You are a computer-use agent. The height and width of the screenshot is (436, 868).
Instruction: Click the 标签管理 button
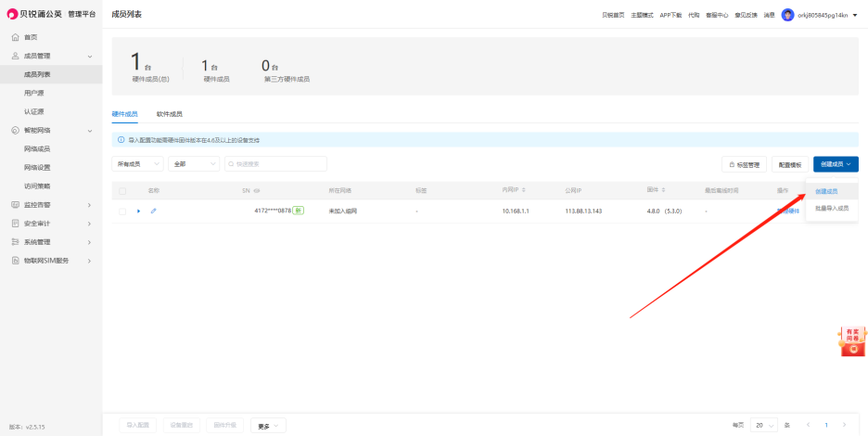744,164
